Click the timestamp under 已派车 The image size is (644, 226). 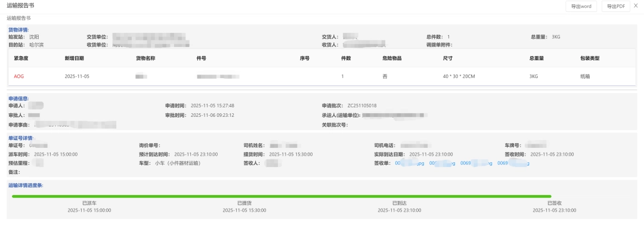click(89, 210)
